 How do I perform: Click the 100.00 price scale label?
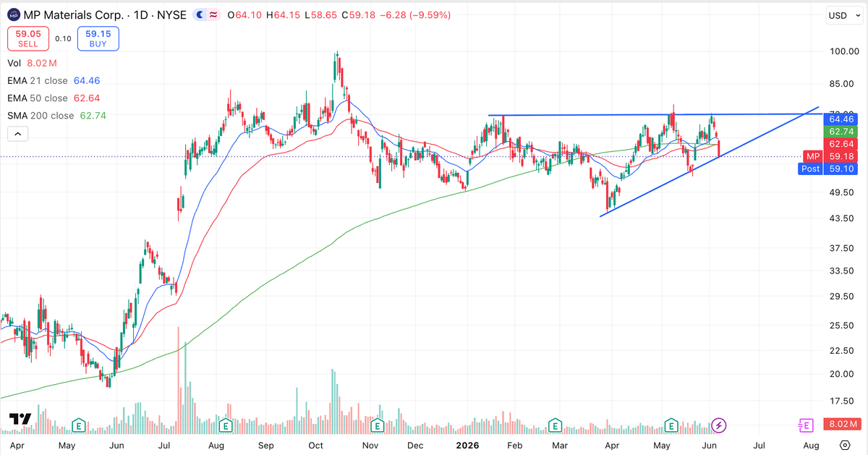[844, 51]
